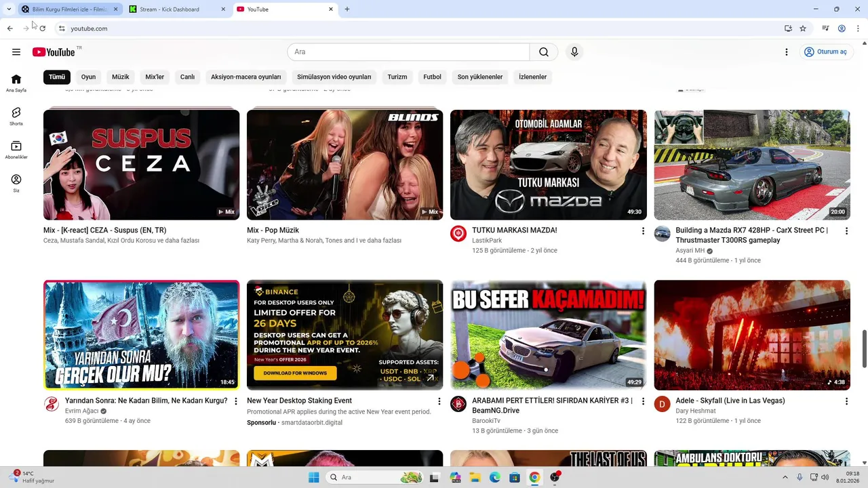Open Shorts in the sidebar

click(x=16, y=116)
